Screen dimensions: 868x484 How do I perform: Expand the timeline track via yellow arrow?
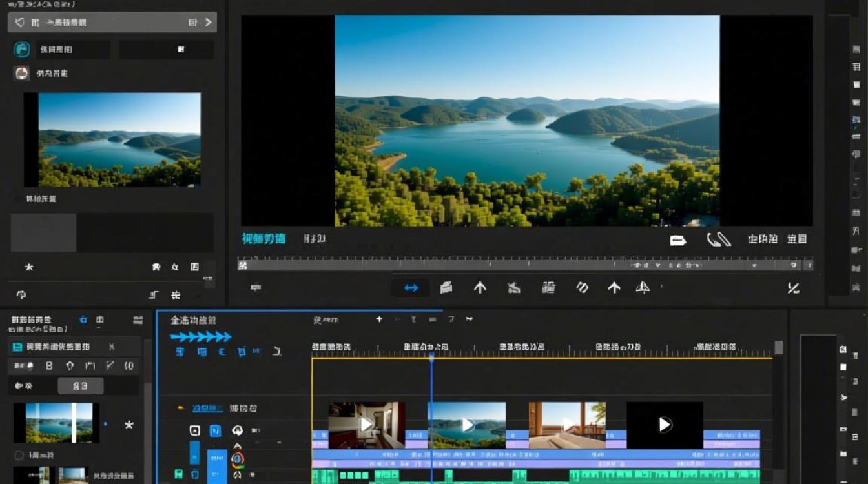coord(181,408)
